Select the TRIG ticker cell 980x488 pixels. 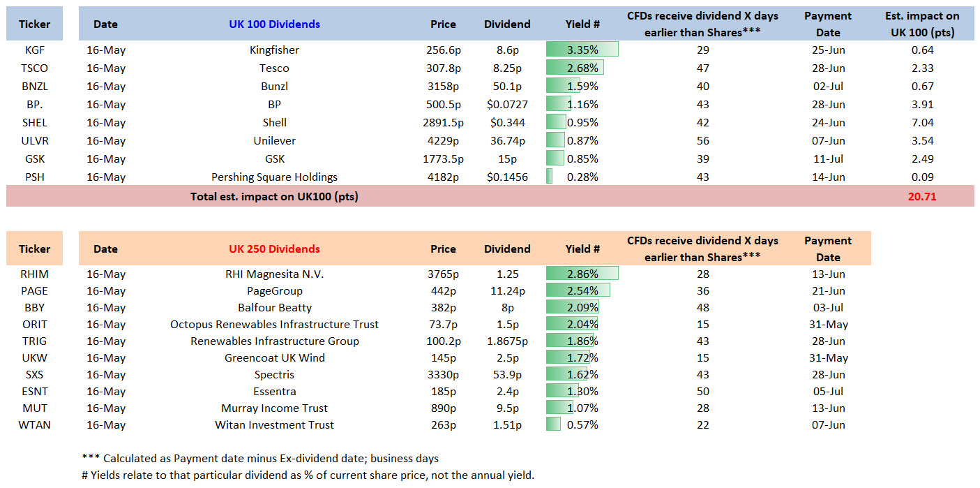34,341
